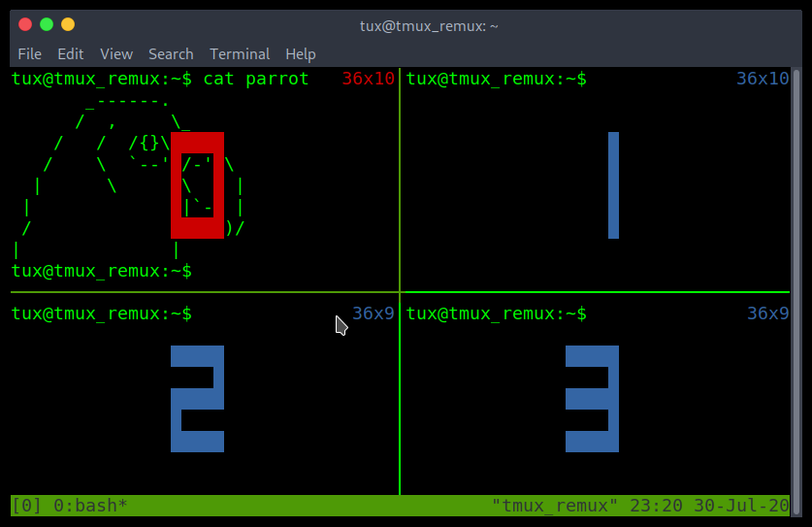Open the View menu
The image size is (812, 527).
[x=116, y=54]
